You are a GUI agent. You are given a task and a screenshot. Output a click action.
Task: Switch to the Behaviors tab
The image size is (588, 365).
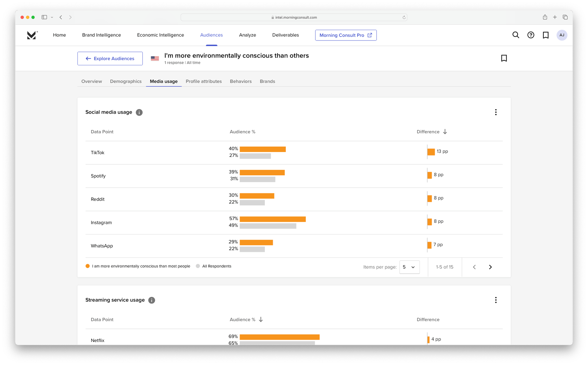241,81
